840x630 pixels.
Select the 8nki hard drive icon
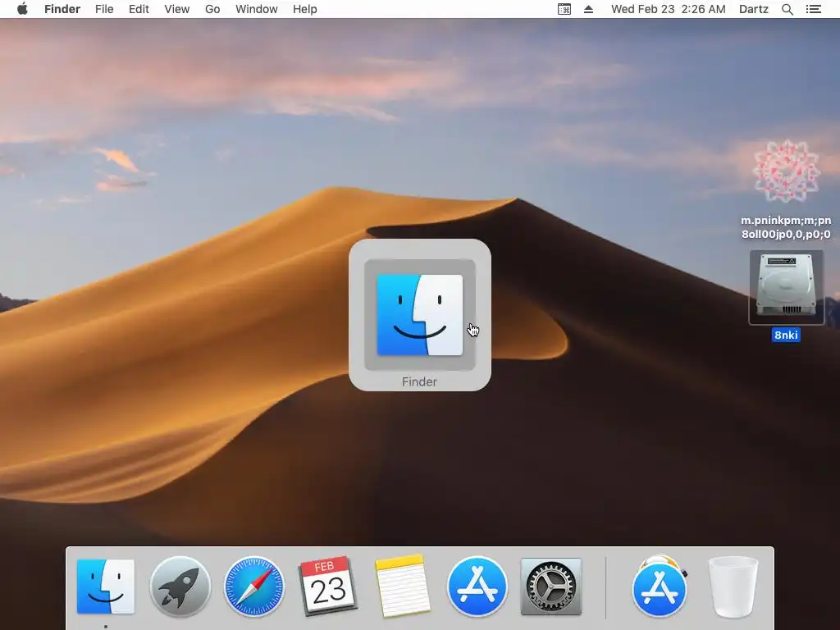click(786, 287)
